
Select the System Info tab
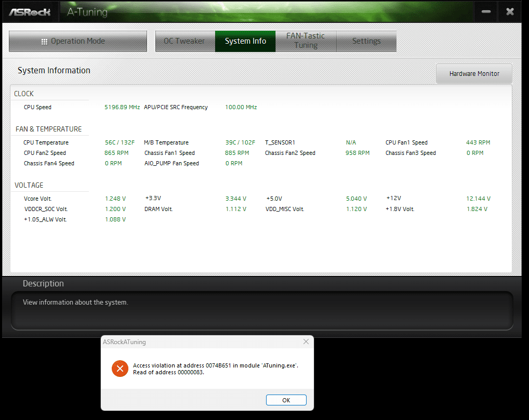245,41
